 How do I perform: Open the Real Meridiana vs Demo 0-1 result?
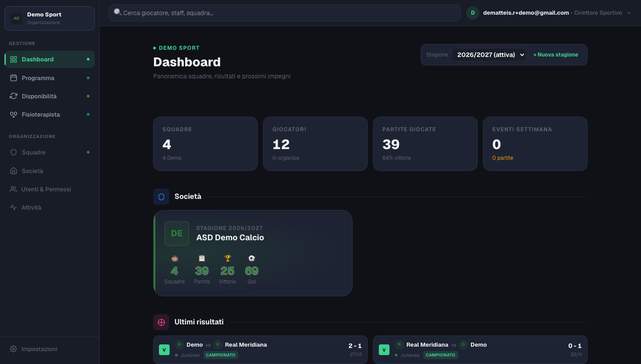[x=480, y=350]
